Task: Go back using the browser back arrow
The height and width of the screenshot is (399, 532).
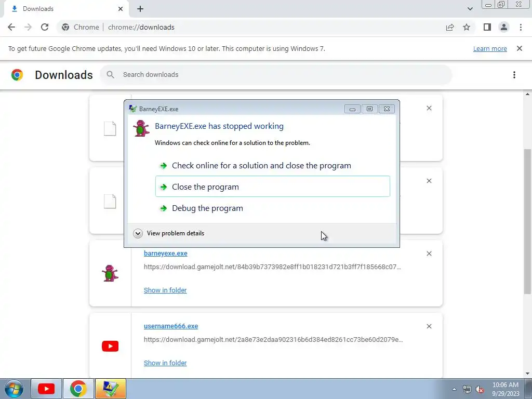Action: point(11,27)
